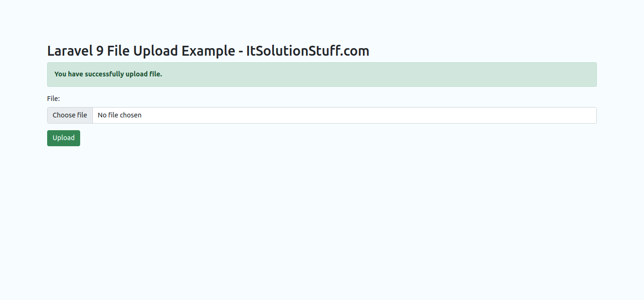
Task: Click the Choose file button
Action: pyautogui.click(x=70, y=115)
